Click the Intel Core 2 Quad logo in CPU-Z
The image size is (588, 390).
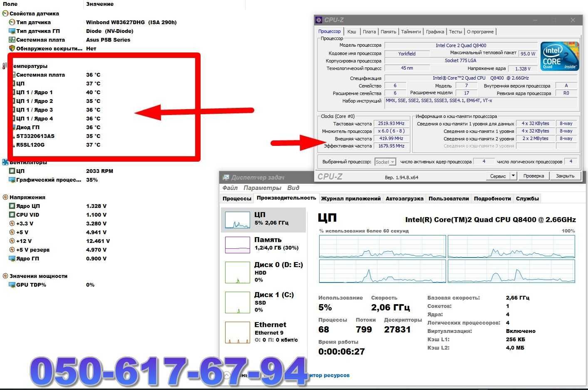(559, 56)
